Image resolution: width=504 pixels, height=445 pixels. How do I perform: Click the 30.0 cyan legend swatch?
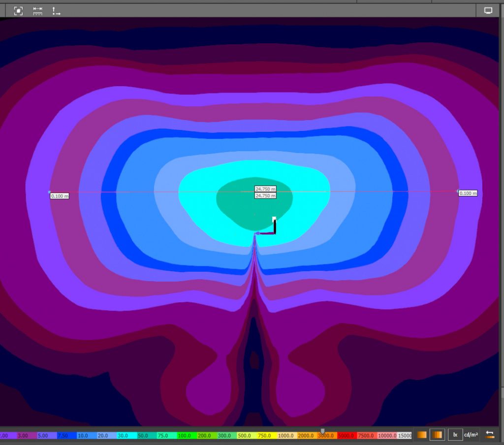(126, 435)
